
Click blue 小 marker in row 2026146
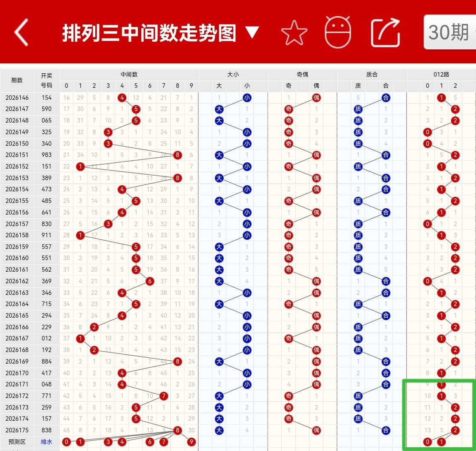pos(247,98)
